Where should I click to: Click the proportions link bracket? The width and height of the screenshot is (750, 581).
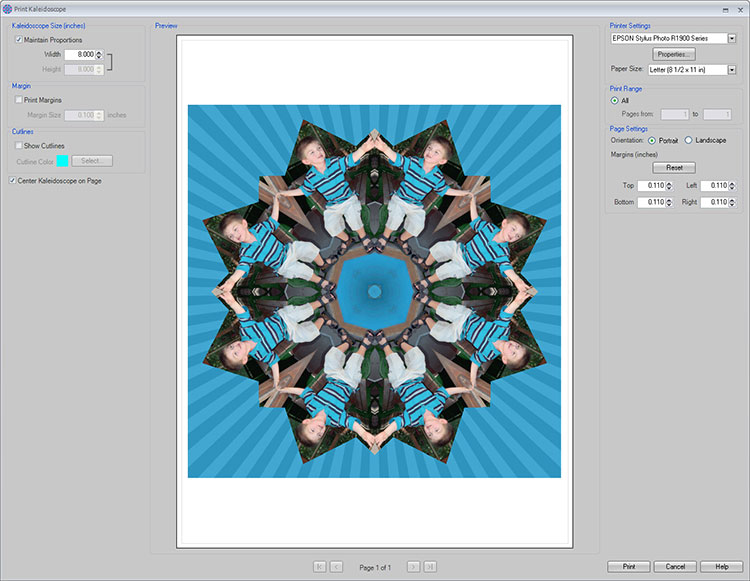click(x=110, y=62)
